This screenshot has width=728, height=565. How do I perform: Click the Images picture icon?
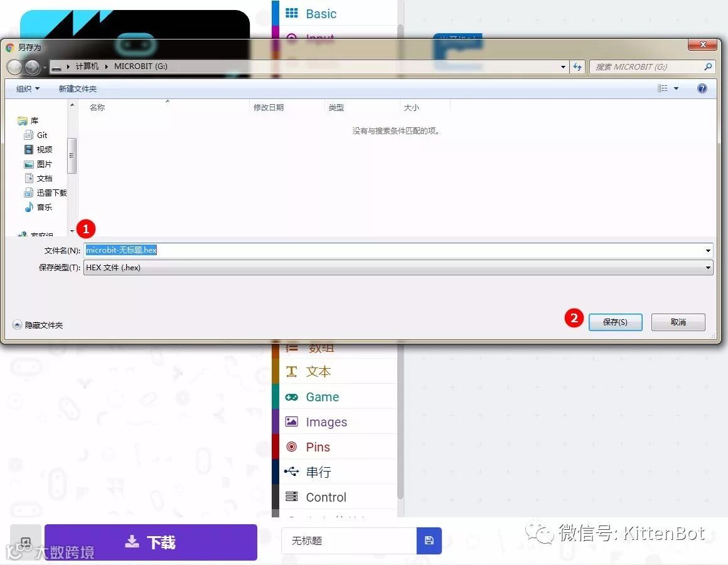(x=292, y=421)
